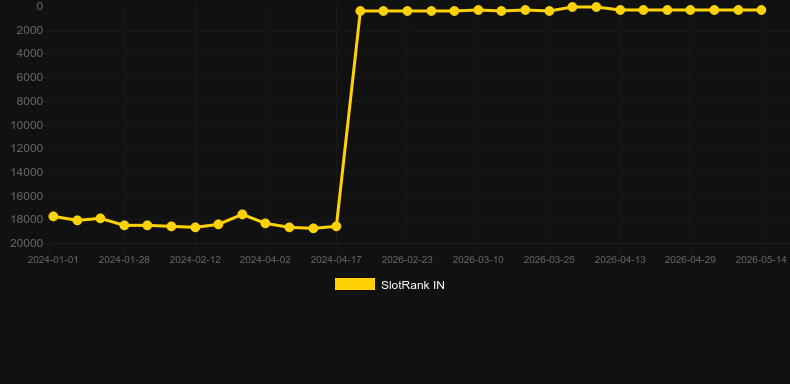Image resolution: width=790 pixels, height=384 pixels.
Task: Click the 6000 value on the y-axis
Action: point(30,78)
